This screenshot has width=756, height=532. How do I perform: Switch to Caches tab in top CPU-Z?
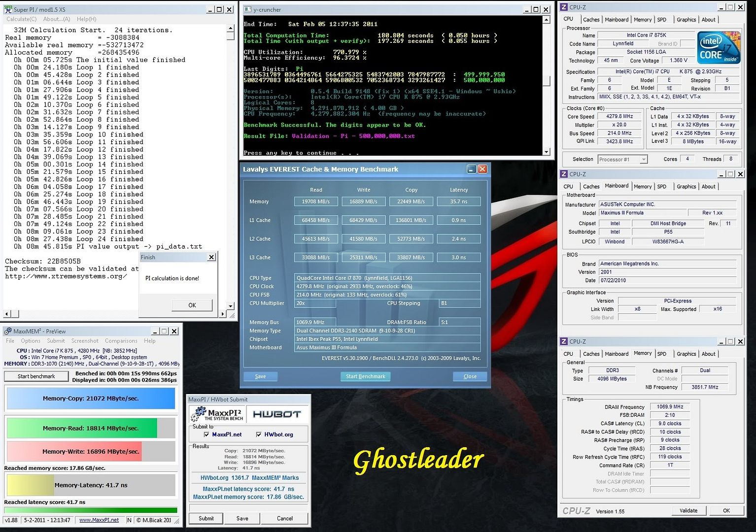[591, 20]
